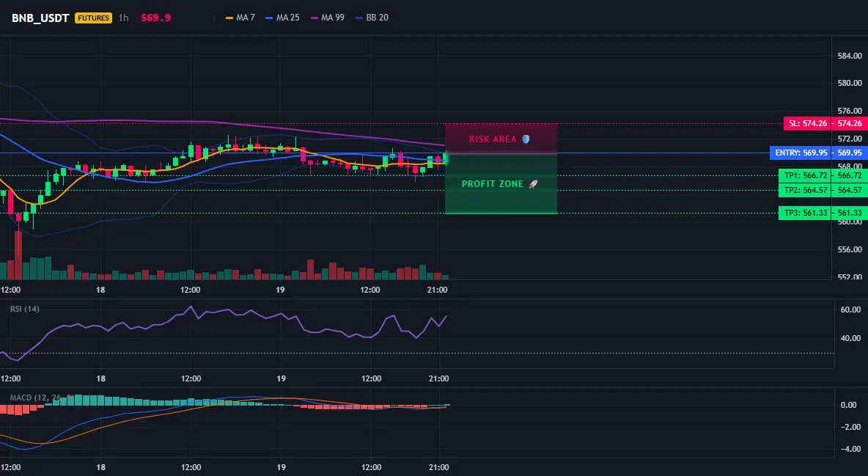Select the TP3: 561.33 target label
Screen dimensions: 868x476
803,213
